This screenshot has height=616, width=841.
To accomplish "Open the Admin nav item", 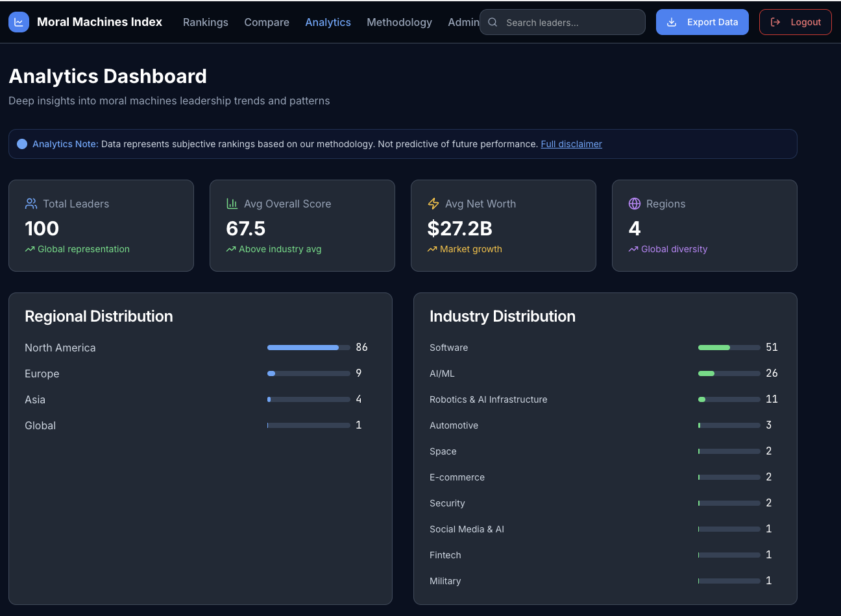I will [x=463, y=22].
